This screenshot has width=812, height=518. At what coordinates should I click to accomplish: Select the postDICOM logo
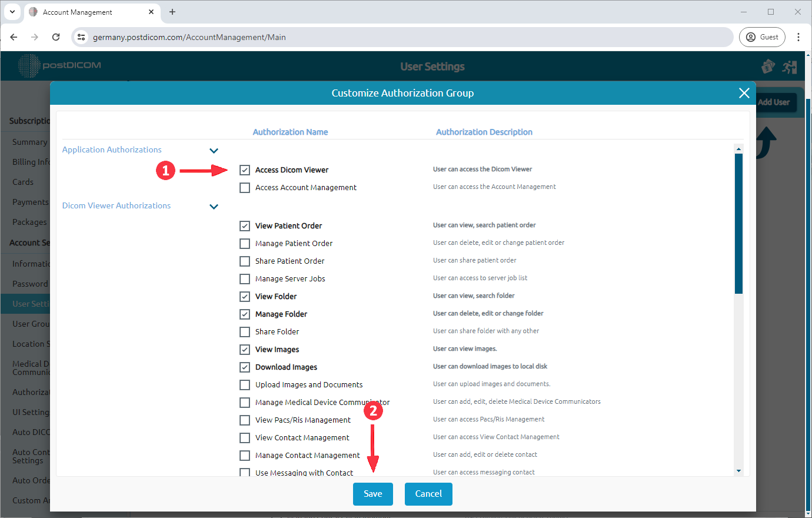59,65
